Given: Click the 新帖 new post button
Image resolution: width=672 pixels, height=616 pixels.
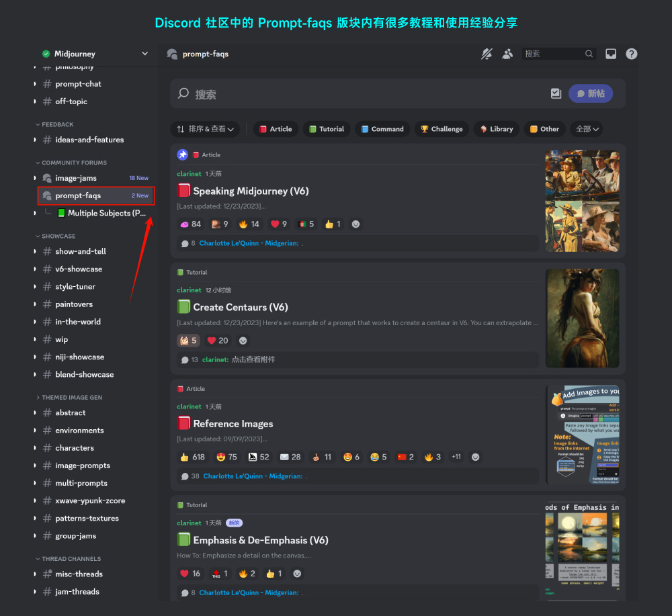Looking at the screenshot, I should [591, 93].
